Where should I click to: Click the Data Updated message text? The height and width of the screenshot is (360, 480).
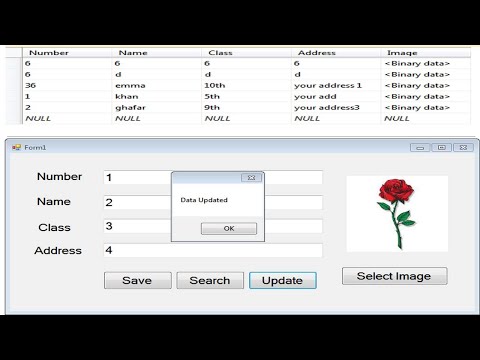204,200
